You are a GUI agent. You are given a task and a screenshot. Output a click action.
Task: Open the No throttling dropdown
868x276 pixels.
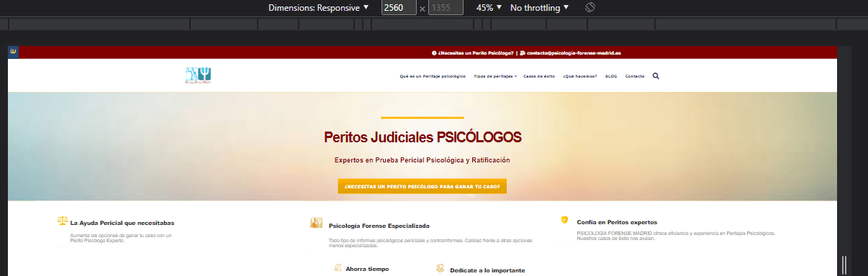coord(539,7)
